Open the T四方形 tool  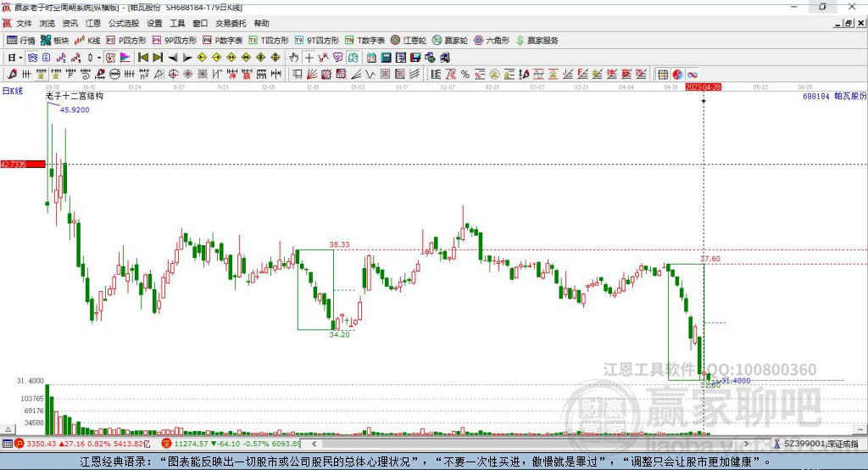pos(269,41)
